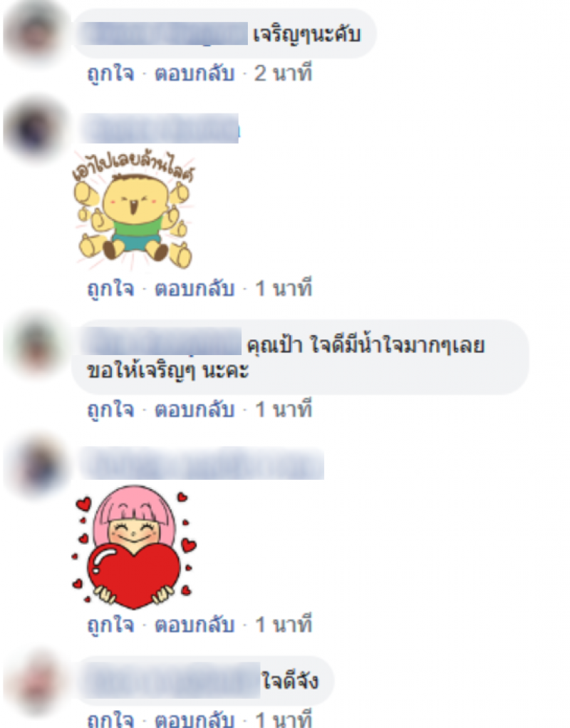Click ตอบกลับ under the คุณป้า ใจดี comment
Image resolution: width=570 pixels, height=728 pixels.
click(x=195, y=410)
